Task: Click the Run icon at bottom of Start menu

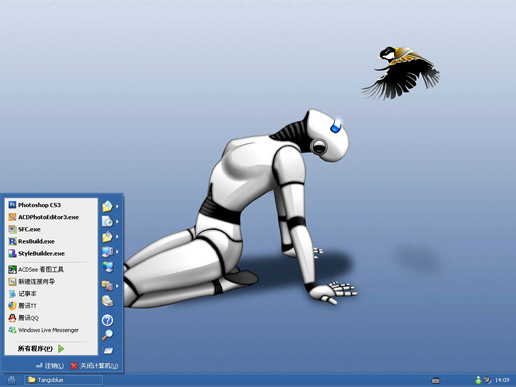Action: [108, 350]
